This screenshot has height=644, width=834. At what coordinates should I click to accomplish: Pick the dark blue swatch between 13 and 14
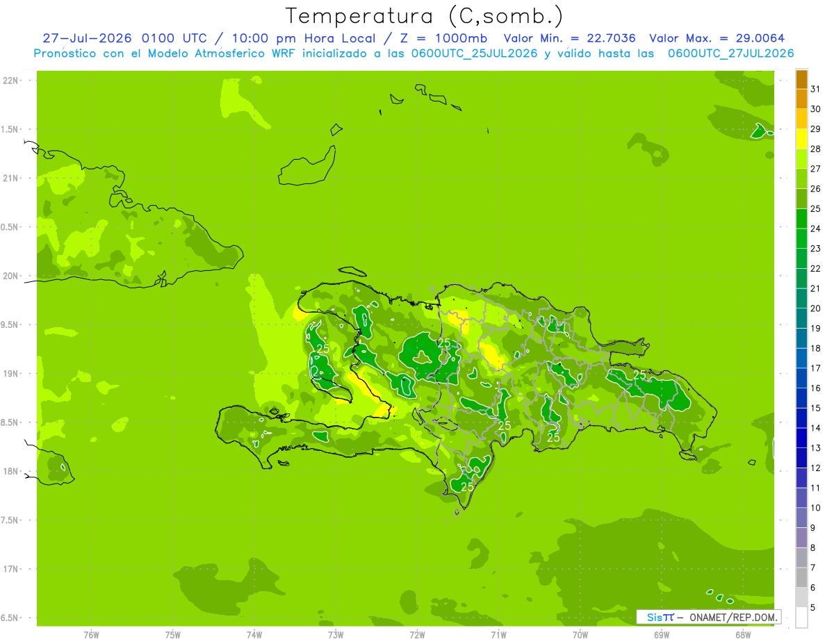801,438
